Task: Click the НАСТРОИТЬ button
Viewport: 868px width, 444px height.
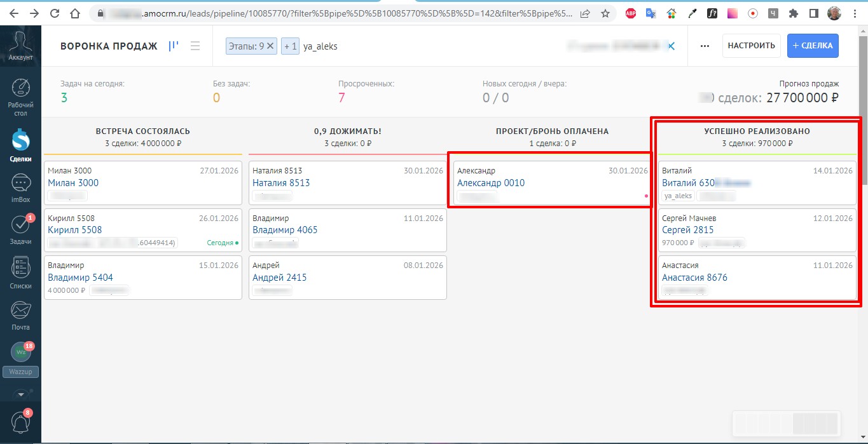Action: pos(751,46)
